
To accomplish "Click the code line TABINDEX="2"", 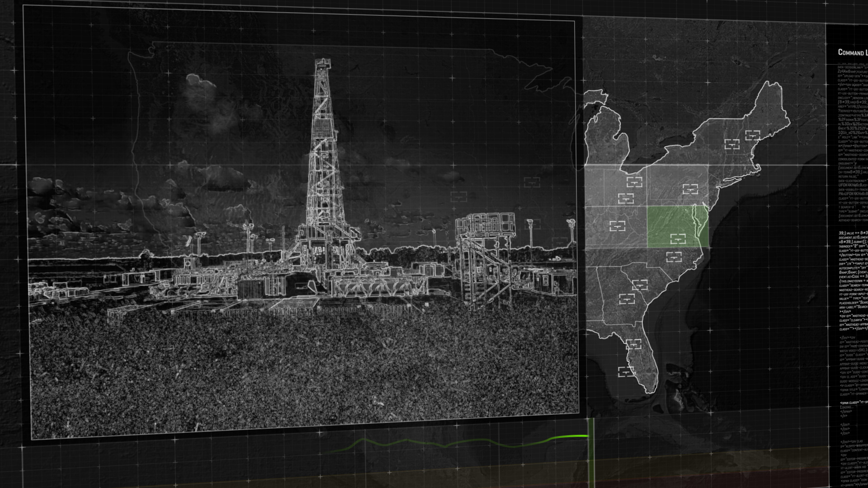I will (x=849, y=246).
